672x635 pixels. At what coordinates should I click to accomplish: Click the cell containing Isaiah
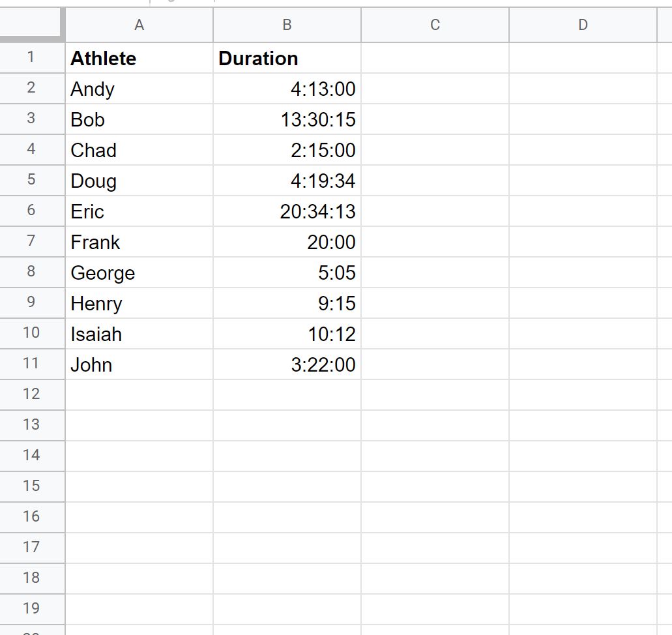pos(139,334)
